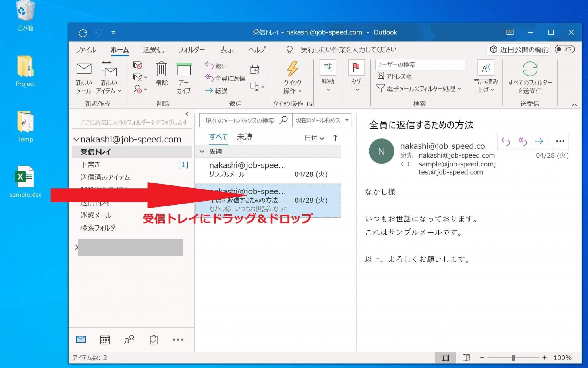Viewport: 588px width, 368px height.
Task: Reverse sort order with the up arrow
Action: coord(335,138)
